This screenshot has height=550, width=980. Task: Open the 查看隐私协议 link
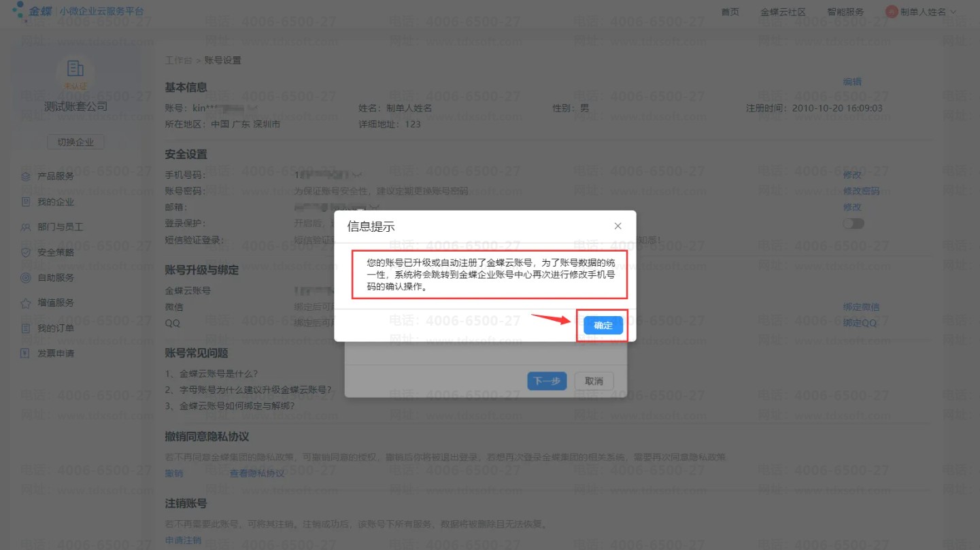[257, 473]
